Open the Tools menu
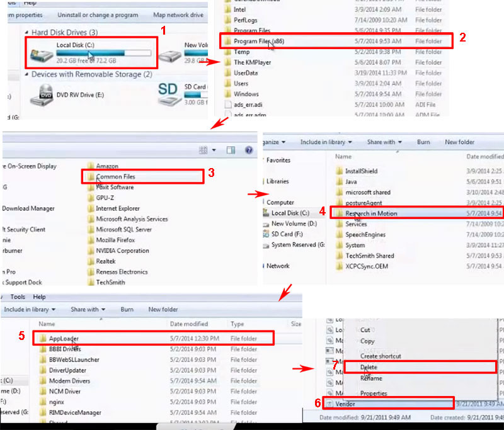Screen dimensions: 504x430 [17, 297]
